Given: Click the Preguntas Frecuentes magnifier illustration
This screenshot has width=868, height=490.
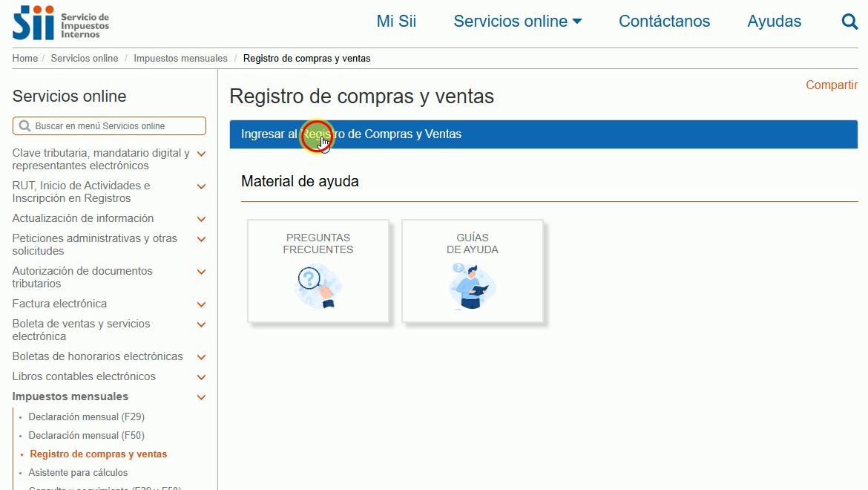Looking at the screenshot, I should [x=318, y=287].
